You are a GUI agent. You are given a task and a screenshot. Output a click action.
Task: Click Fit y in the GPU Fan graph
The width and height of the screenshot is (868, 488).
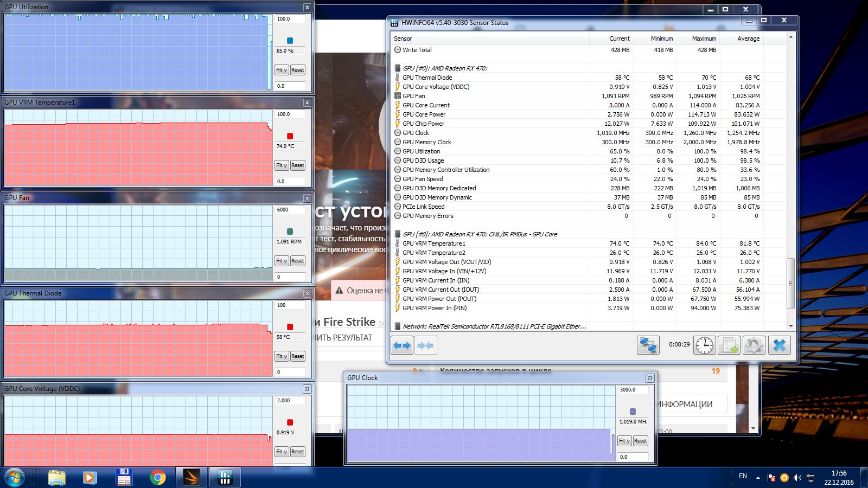tap(281, 261)
